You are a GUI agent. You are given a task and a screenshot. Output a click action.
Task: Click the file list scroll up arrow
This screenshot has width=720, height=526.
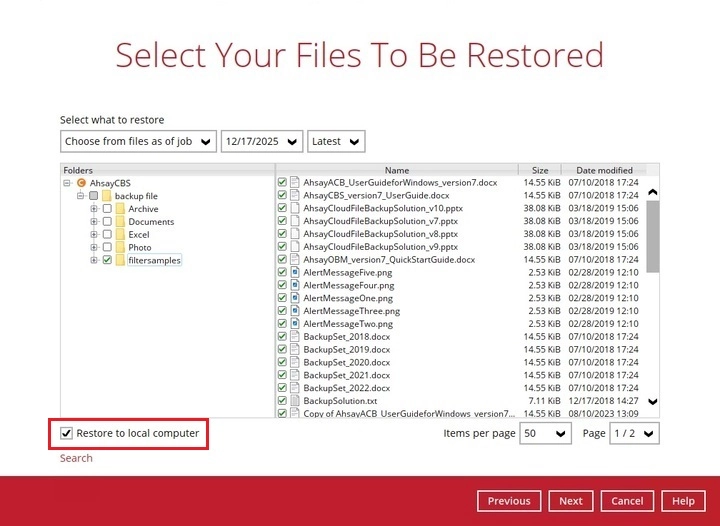coord(652,192)
